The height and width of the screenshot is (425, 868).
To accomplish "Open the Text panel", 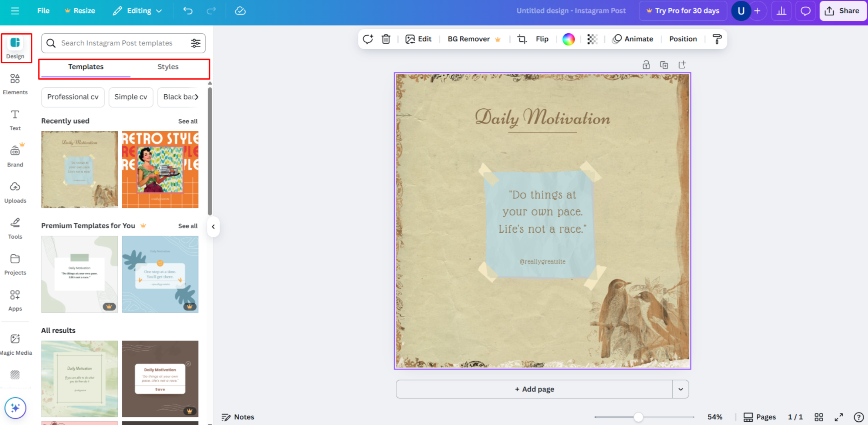I will tap(15, 119).
